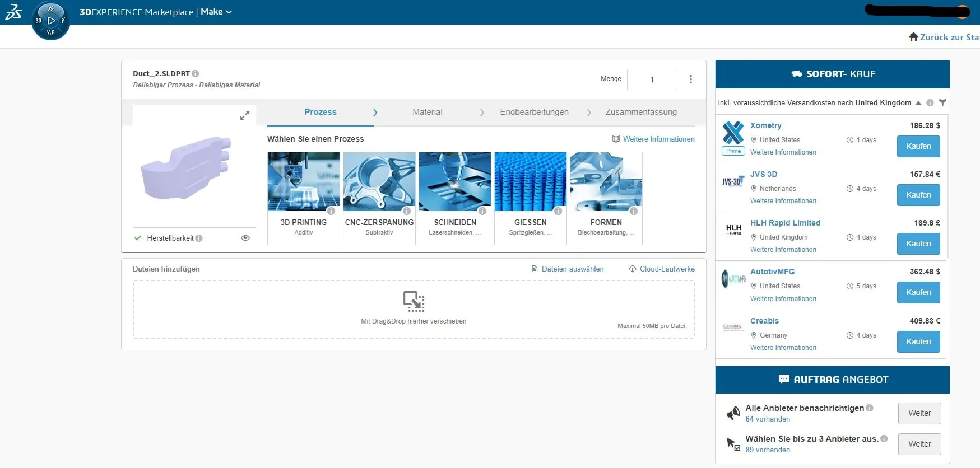
Task: Select the CNC-Zerspanung process tile
Action: (x=379, y=198)
